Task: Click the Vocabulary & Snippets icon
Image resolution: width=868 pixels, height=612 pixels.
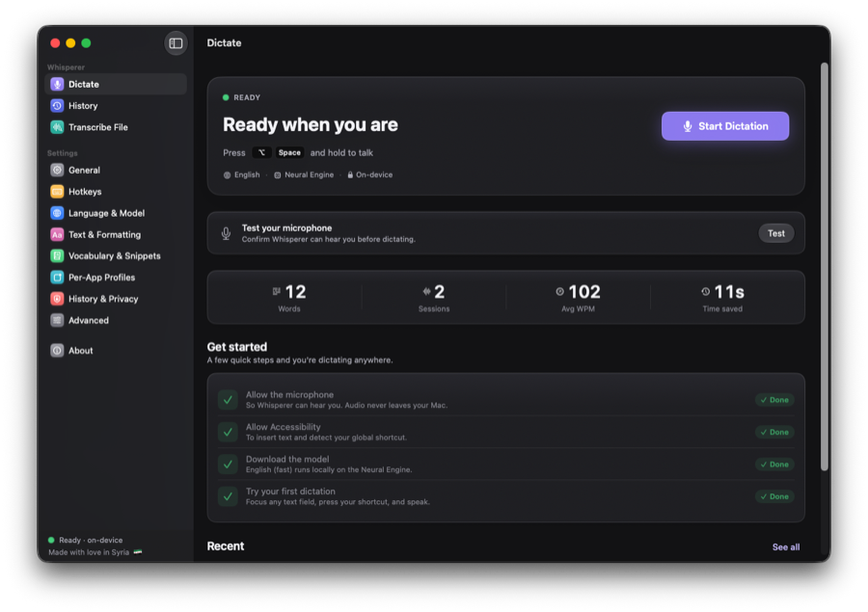Action: 57,255
